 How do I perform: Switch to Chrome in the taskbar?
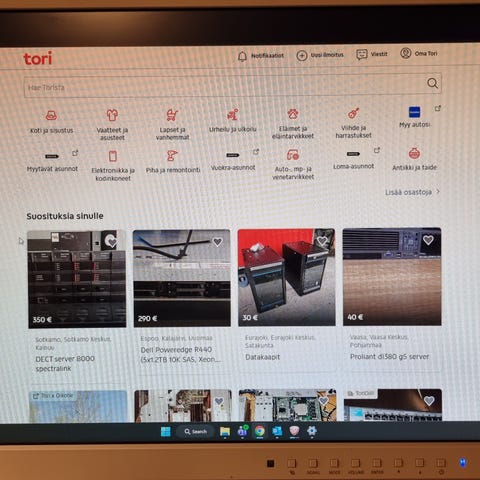point(260,431)
